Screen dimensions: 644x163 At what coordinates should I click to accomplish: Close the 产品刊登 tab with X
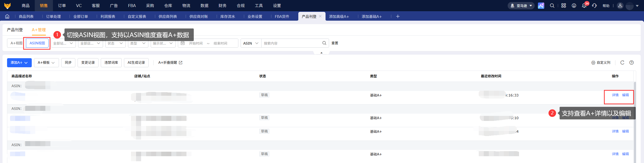point(320,16)
